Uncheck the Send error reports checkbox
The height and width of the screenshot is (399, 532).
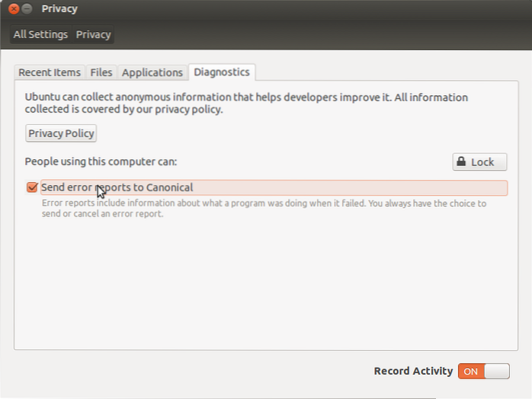coord(32,187)
